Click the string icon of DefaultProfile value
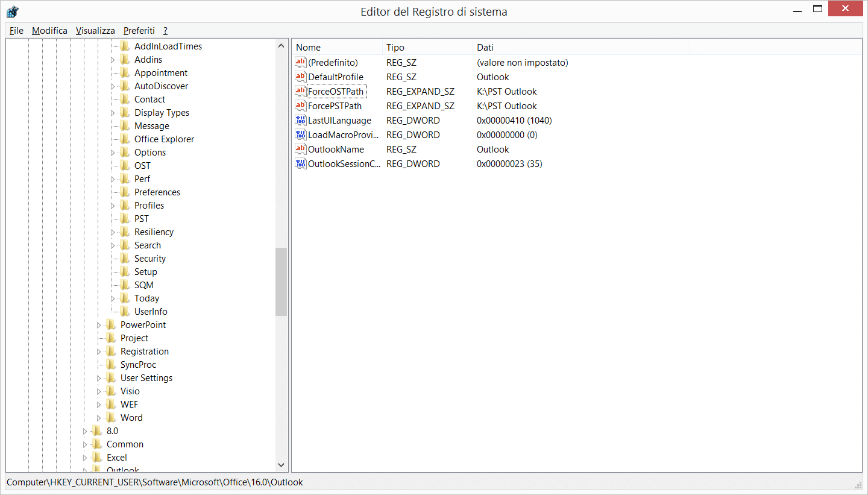Screen dimensions: 868x495 (301, 77)
